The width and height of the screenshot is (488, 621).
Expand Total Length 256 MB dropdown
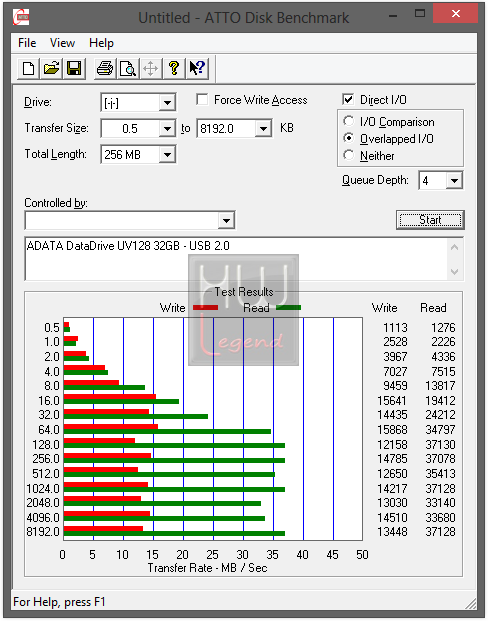(x=167, y=154)
